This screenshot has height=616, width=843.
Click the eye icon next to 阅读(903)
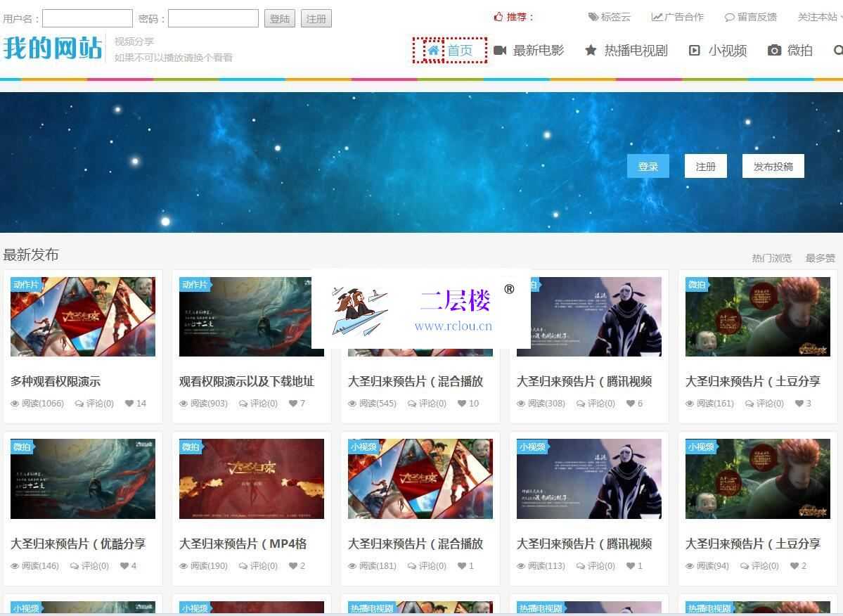point(184,403)
